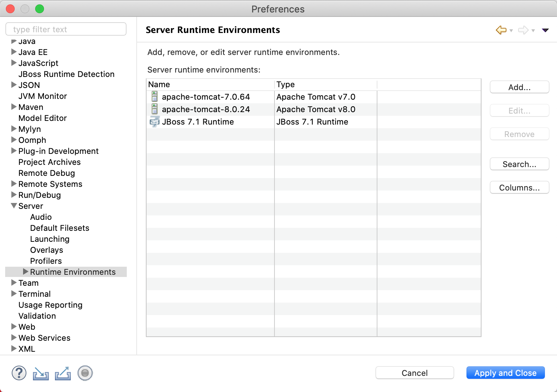Select Launching under Server

50,239
